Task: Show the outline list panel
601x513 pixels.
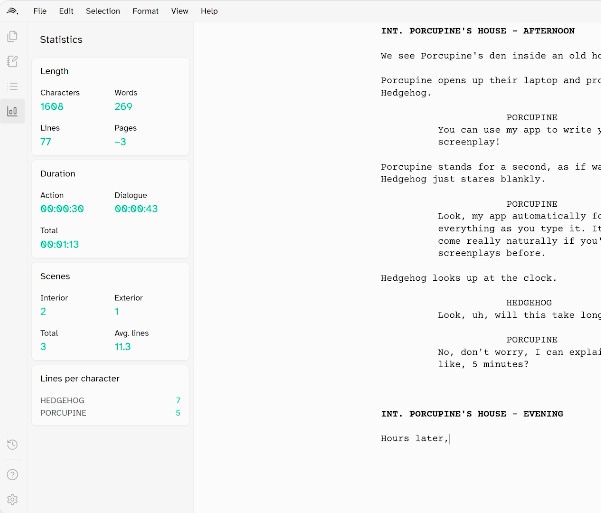Action: [x=12, y=86]
